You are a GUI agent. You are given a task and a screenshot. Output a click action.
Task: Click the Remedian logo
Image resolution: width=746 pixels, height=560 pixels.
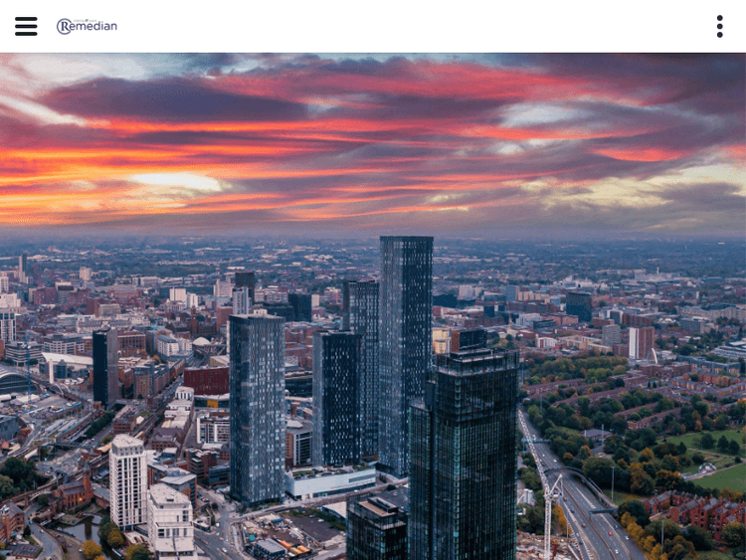pyautogui.click(x=87, y=26)
